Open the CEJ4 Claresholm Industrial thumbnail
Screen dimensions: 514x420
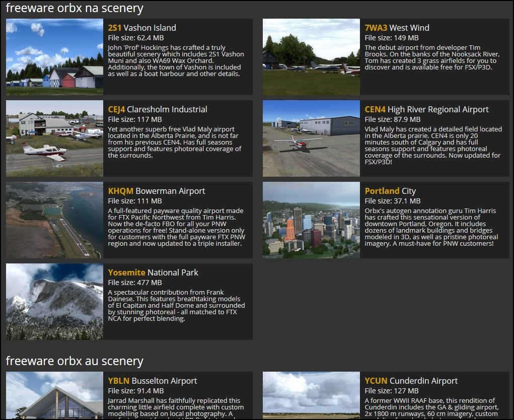pyautogui.click(x=54, y=138)
